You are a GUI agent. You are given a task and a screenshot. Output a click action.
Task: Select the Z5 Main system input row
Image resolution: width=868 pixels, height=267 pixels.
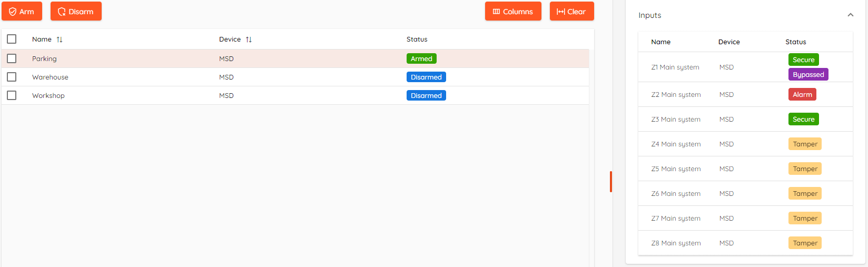[x=745, y=169]
